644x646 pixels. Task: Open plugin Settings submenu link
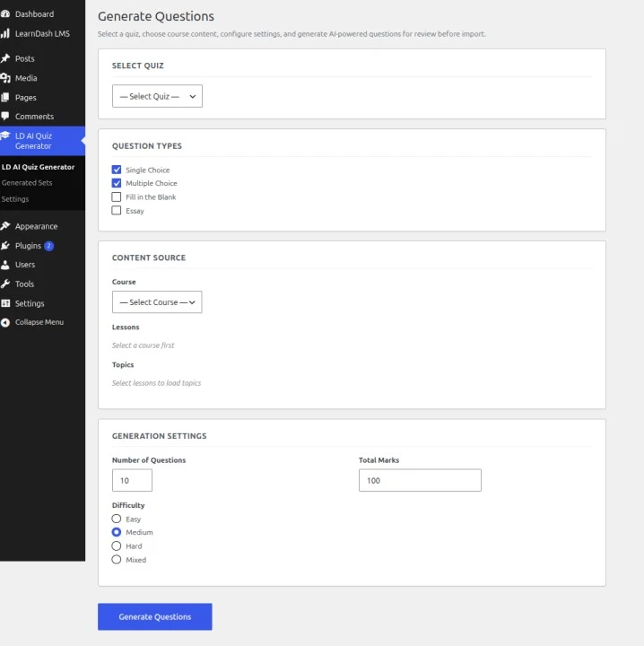(x=15, y=199)
